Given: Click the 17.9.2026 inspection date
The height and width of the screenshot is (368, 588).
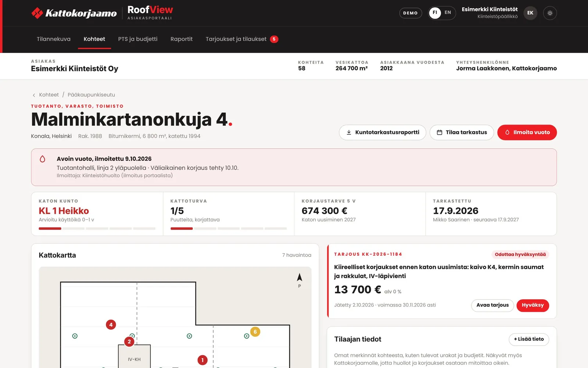Looking at the screenshot, I should (456, 211).
